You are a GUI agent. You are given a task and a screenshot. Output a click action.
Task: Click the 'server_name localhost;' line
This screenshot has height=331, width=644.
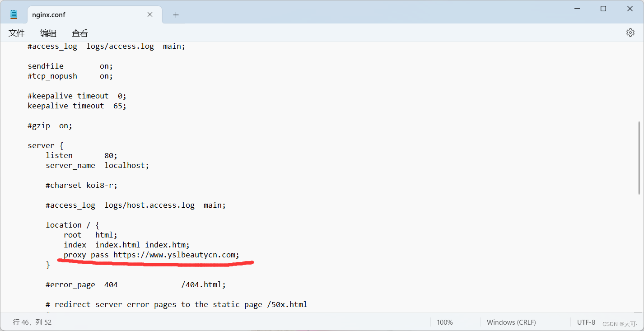(98, 165)
